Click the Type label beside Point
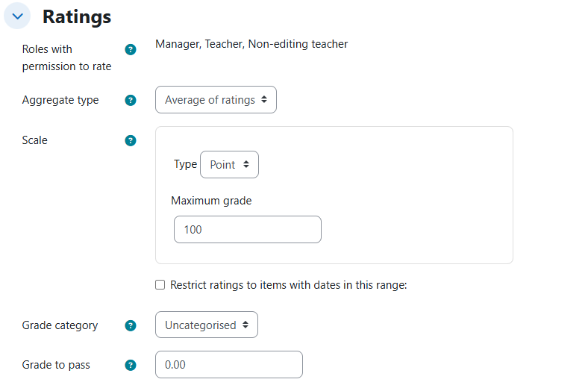This screenshot has height=391, width=588. click(x=185, y=164)
